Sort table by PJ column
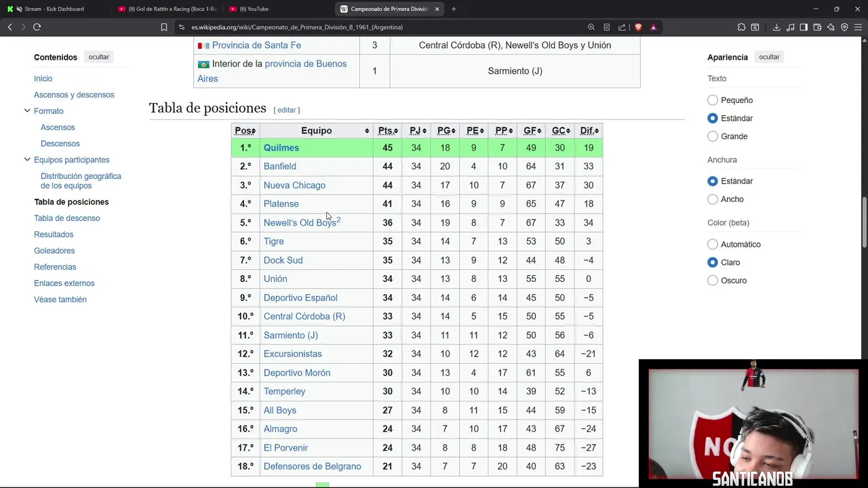The width and height of the screenshot is (868, 488). coord(418,131)
